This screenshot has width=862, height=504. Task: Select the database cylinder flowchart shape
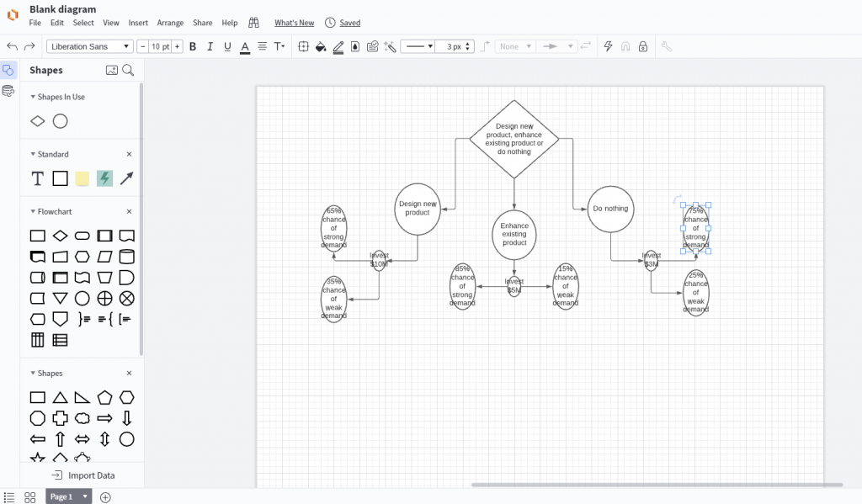click(x=127, y=257)
